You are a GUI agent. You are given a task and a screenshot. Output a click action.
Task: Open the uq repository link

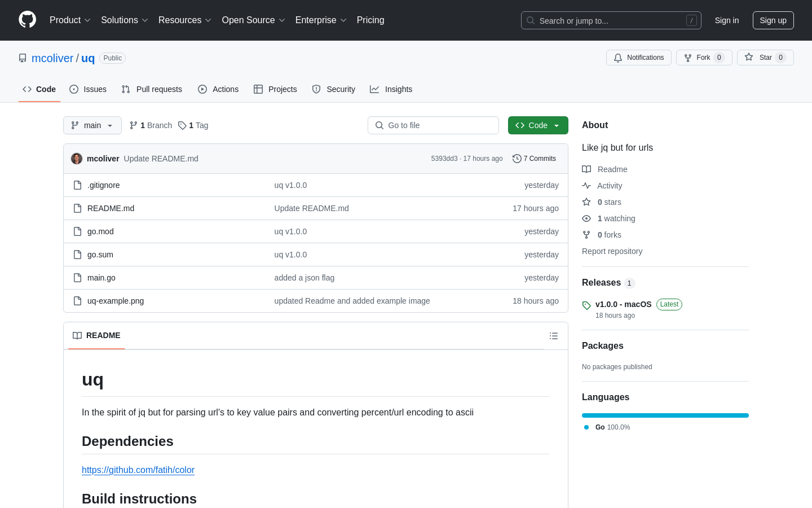(x=88, y=58)
